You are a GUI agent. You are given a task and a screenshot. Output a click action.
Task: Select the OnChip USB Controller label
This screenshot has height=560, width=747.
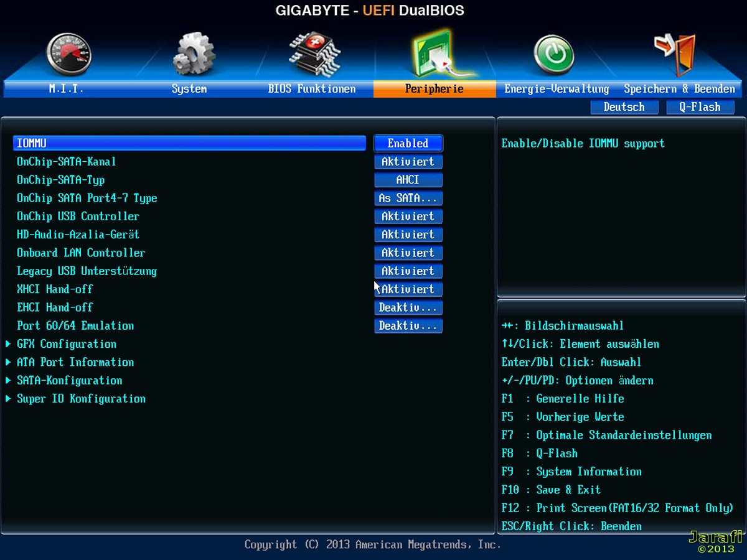[x=78, y=216]
